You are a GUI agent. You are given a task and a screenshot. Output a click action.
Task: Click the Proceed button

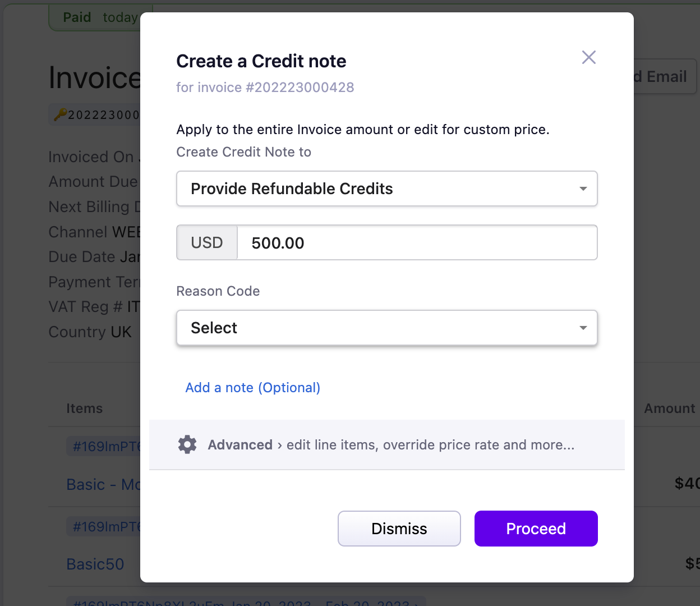tap(536, 529)
